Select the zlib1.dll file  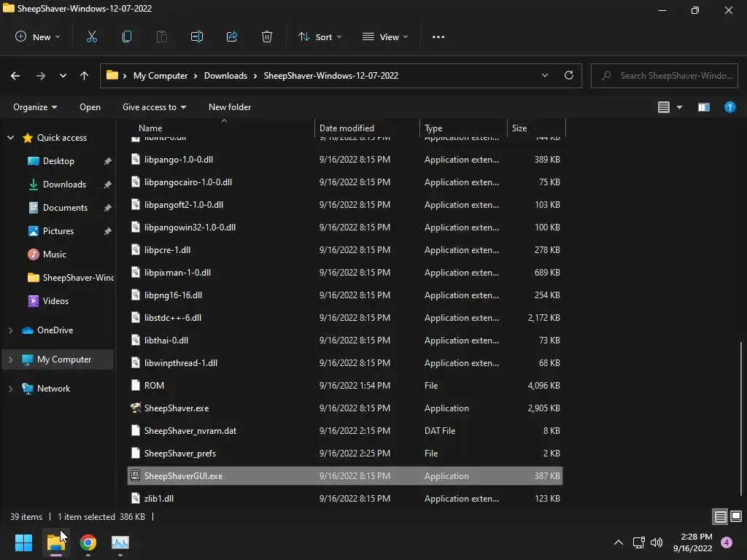345,499
